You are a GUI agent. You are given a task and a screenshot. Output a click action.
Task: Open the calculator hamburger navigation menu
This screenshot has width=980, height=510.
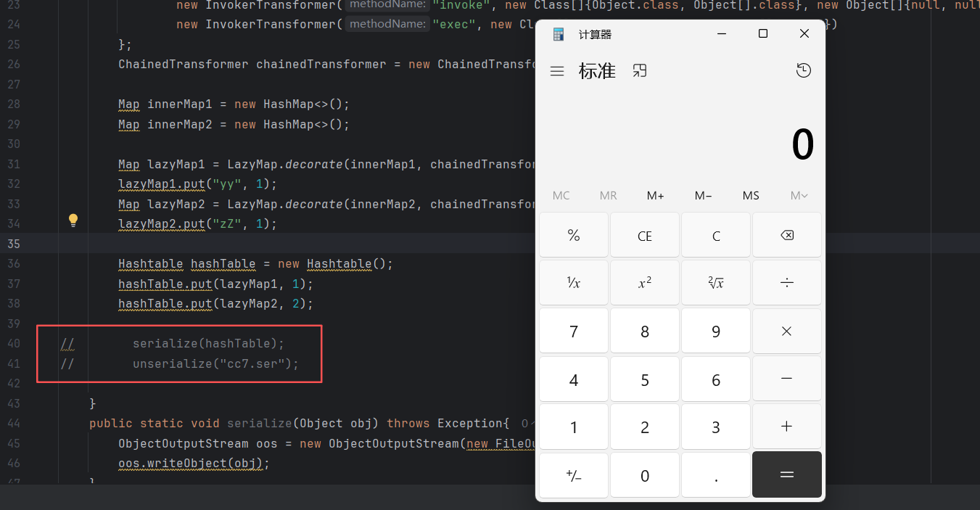pos(557,71)
